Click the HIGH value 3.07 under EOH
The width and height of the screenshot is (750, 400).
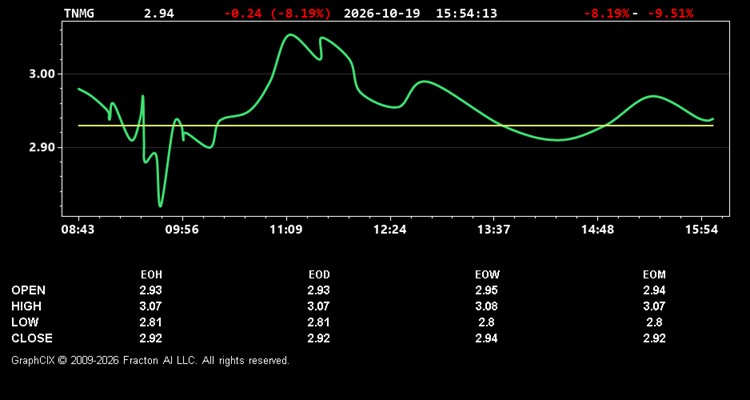point(151,306)
